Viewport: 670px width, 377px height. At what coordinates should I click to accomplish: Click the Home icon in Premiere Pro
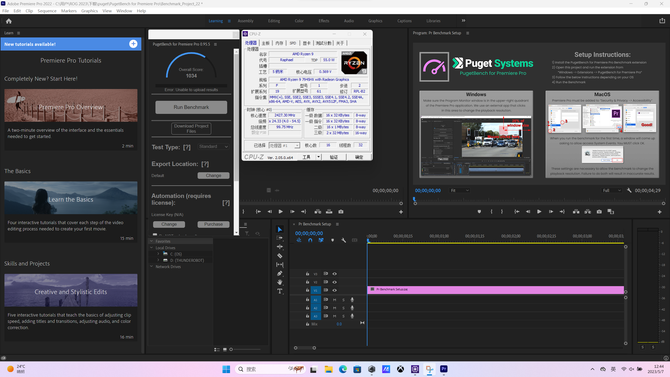tap(9, 21)
